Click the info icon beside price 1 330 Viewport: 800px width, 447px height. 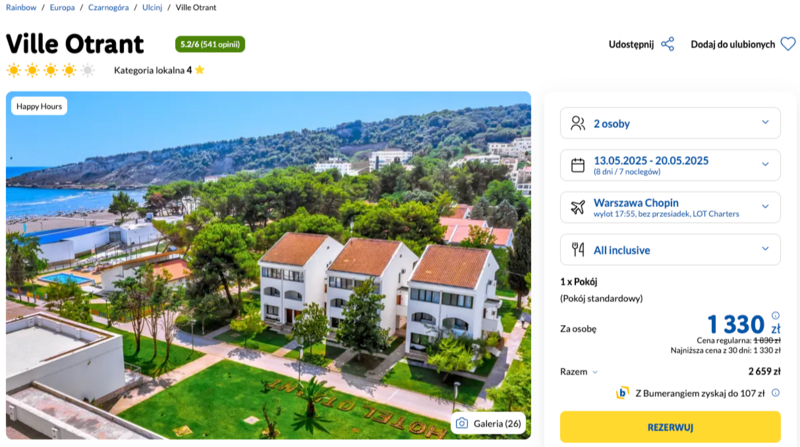775,315
